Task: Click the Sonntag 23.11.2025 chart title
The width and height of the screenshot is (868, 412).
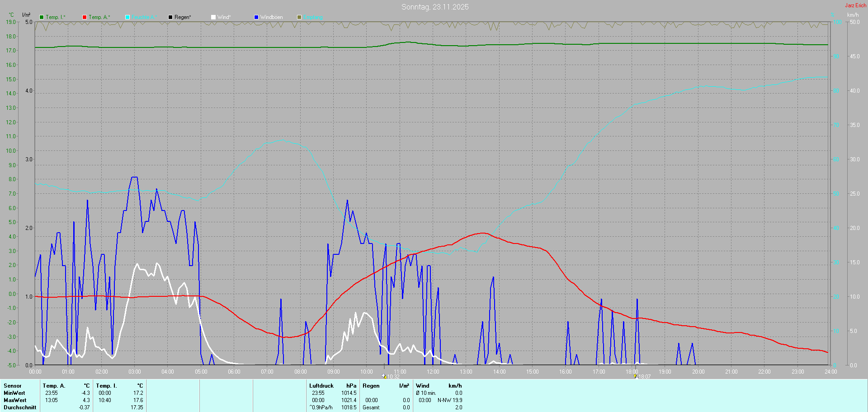Action: click(435, 7)
